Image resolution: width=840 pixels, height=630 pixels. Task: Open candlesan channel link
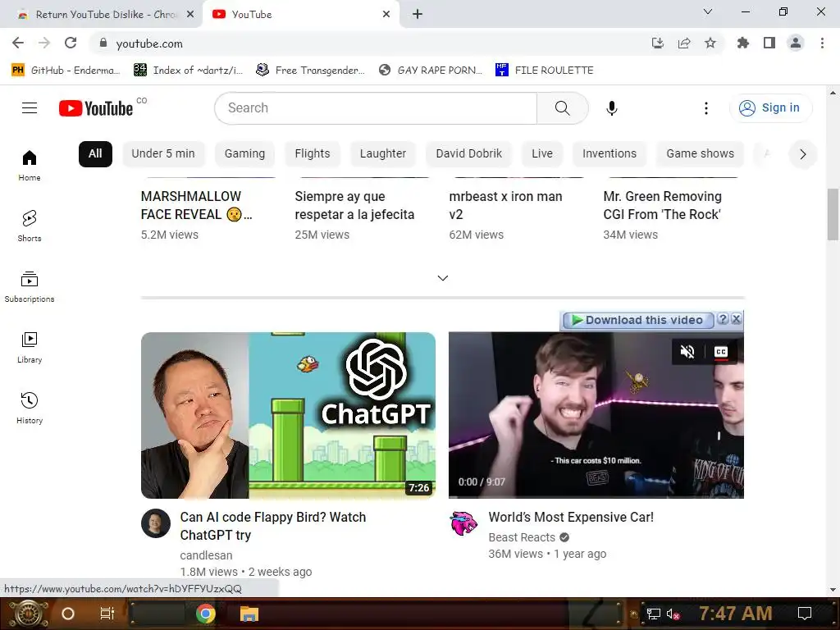click(206, 555)
